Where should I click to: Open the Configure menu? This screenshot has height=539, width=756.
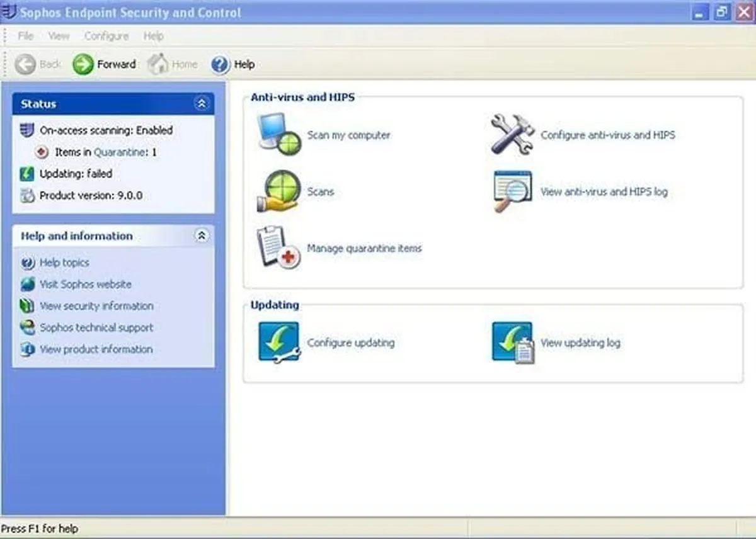pyautogui.click(x=106, y=36)
